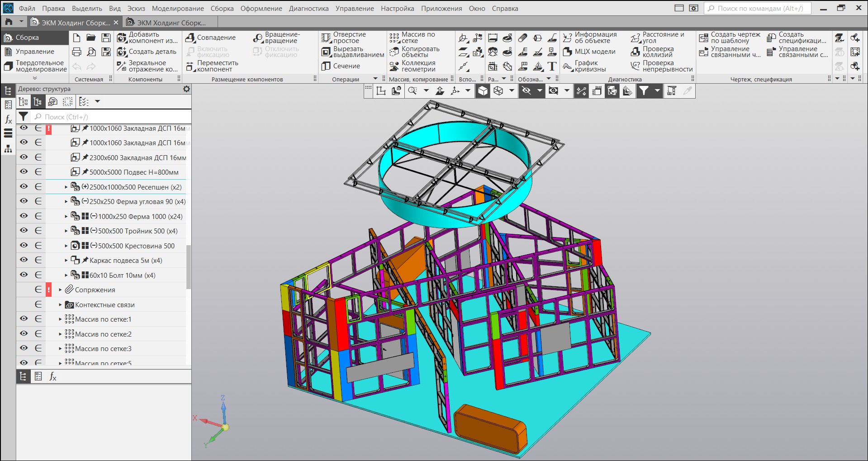Viewport: 868px width, 461px height.
Task: Hide Массив по сетке:1 in tree
Action: (24, 319)
